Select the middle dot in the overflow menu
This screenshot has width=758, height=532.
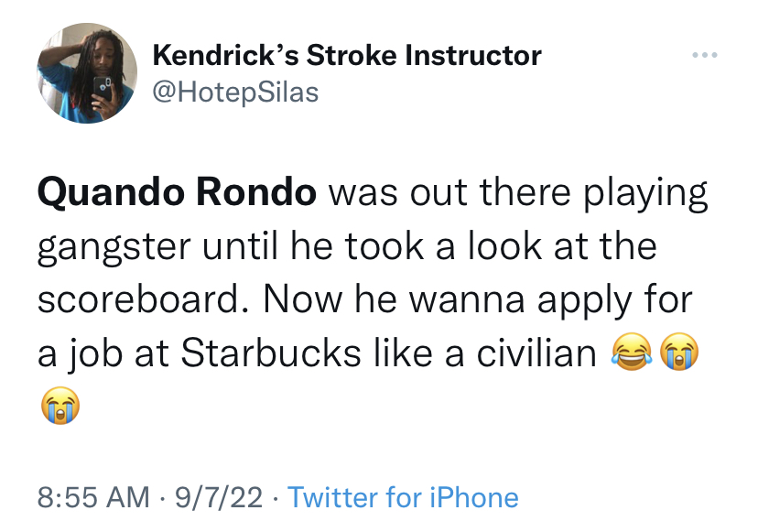[x=704, y=54]
